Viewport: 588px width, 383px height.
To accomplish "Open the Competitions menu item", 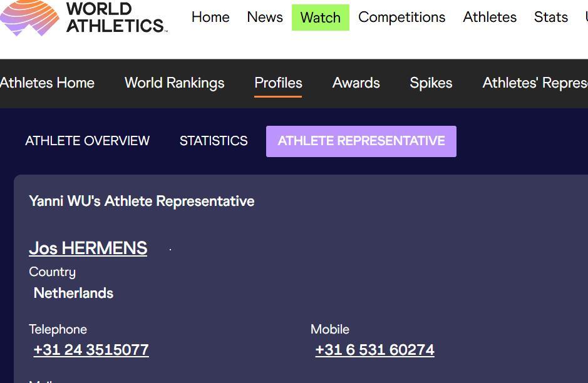I will tap(401, 18).
